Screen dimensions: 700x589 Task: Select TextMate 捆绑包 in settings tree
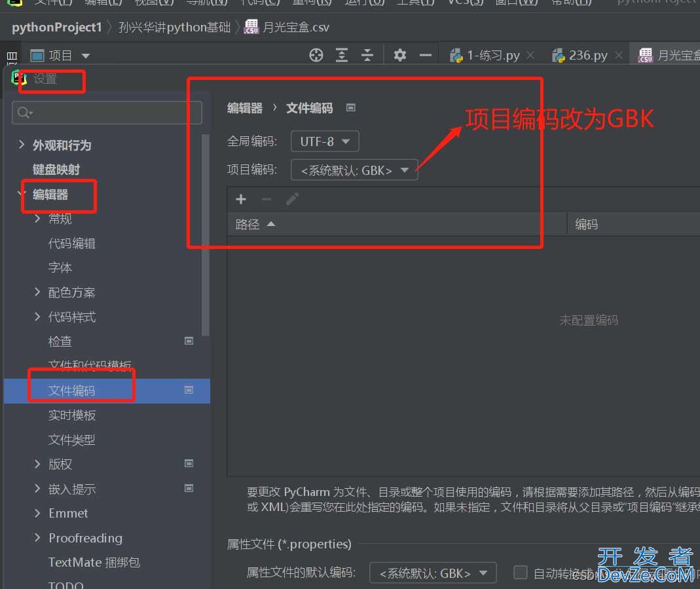tap(94, 562)
